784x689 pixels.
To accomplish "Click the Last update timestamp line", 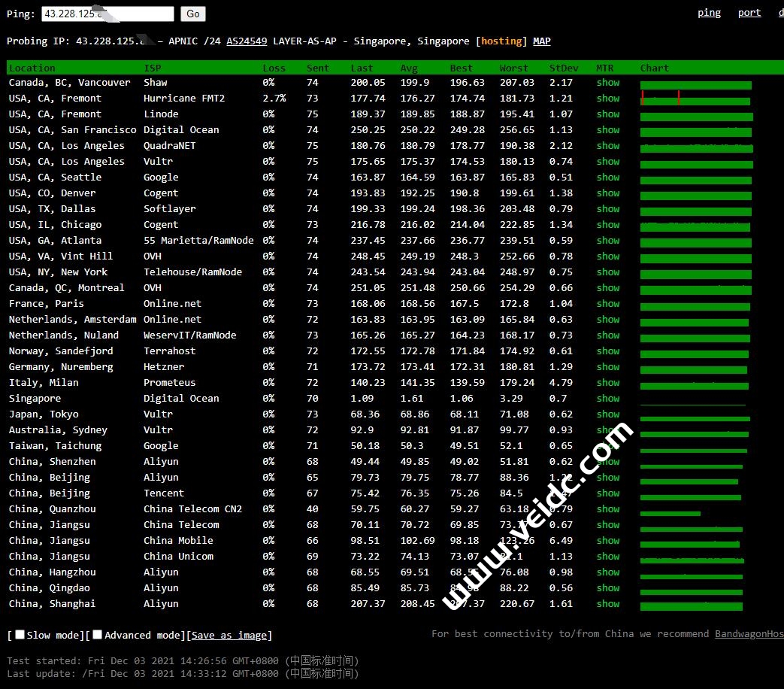I will click(x=183, y=673).
